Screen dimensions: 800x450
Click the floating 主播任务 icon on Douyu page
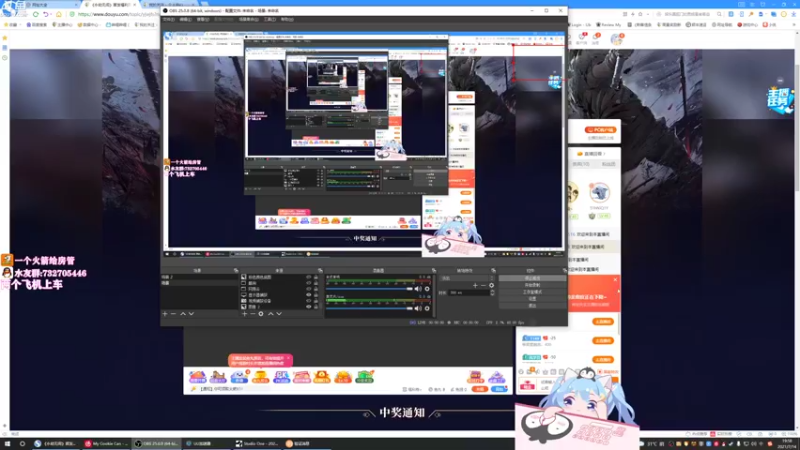[x=780, y=101]
